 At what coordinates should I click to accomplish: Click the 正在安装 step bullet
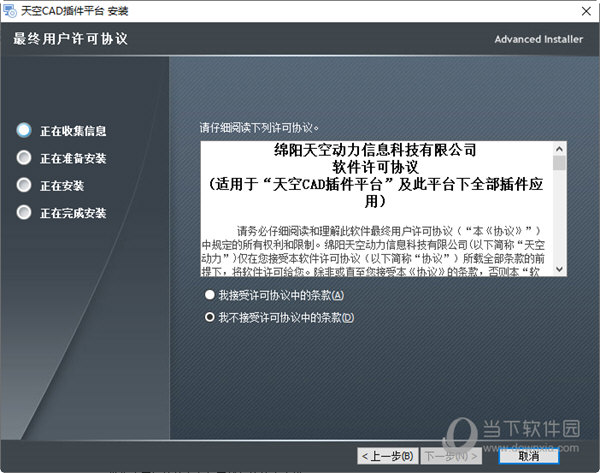(24, 185)
